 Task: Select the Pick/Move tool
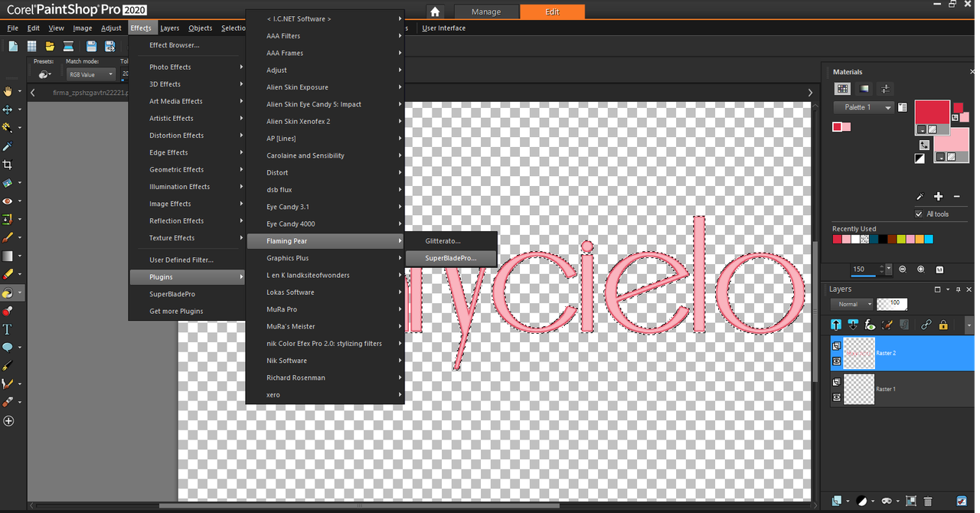[x=8, y=109]
